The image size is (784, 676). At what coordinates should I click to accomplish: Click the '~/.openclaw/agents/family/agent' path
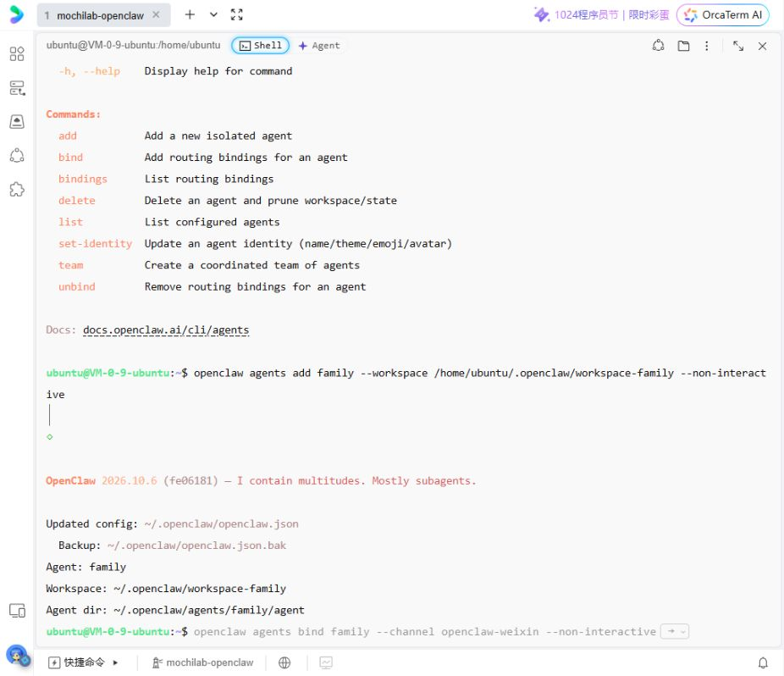point(208,610)
